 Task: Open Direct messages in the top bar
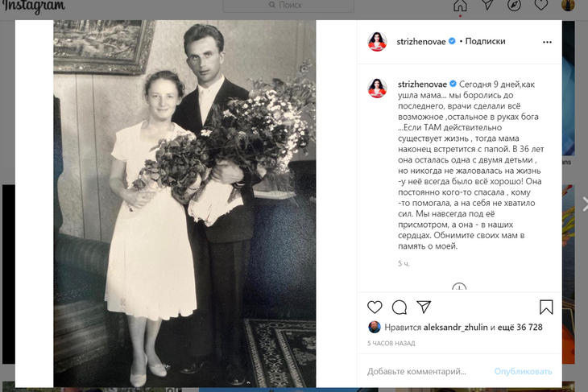[487, 6]
